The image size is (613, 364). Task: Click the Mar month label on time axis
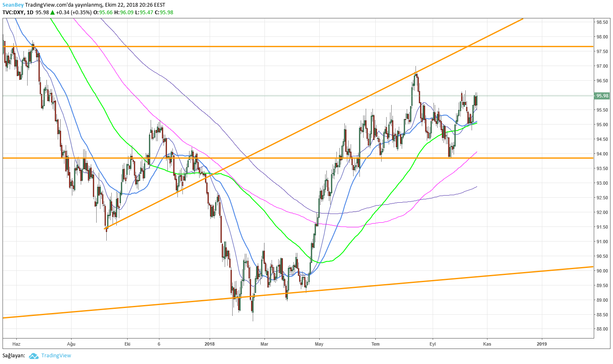(x=264, y=344)
